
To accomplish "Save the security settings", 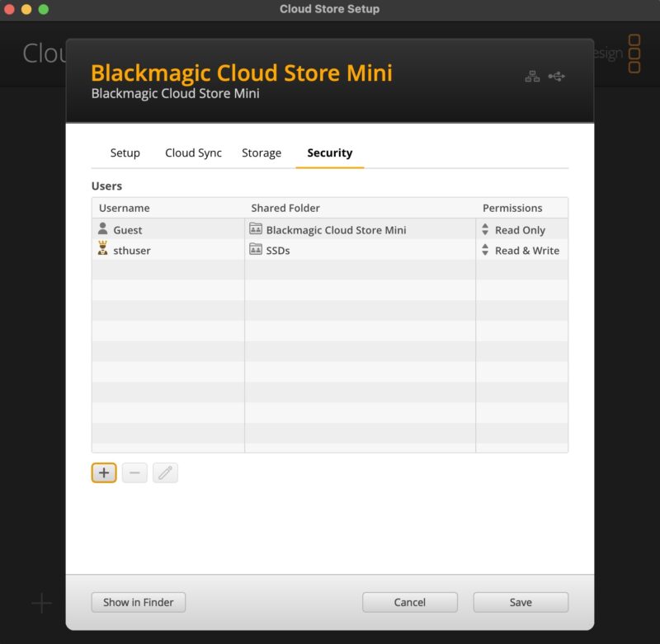I will point(521,602).
